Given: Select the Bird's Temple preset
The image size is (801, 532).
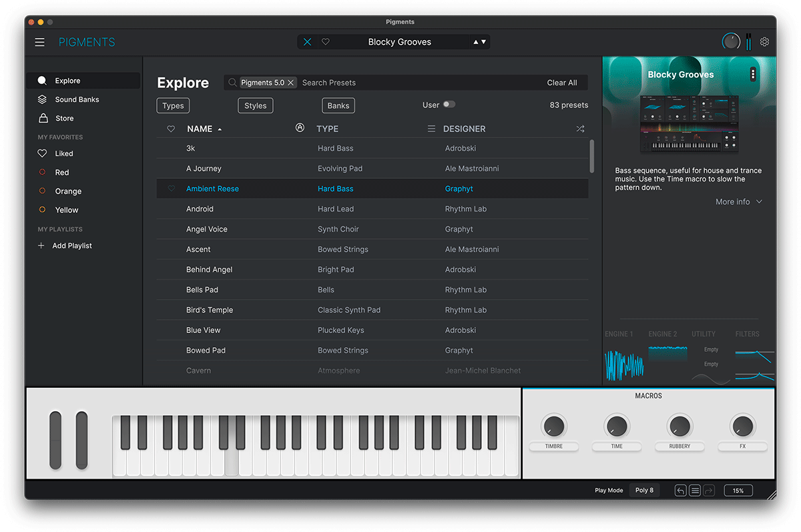Looking at the screenshot, I should pos(372,310).
